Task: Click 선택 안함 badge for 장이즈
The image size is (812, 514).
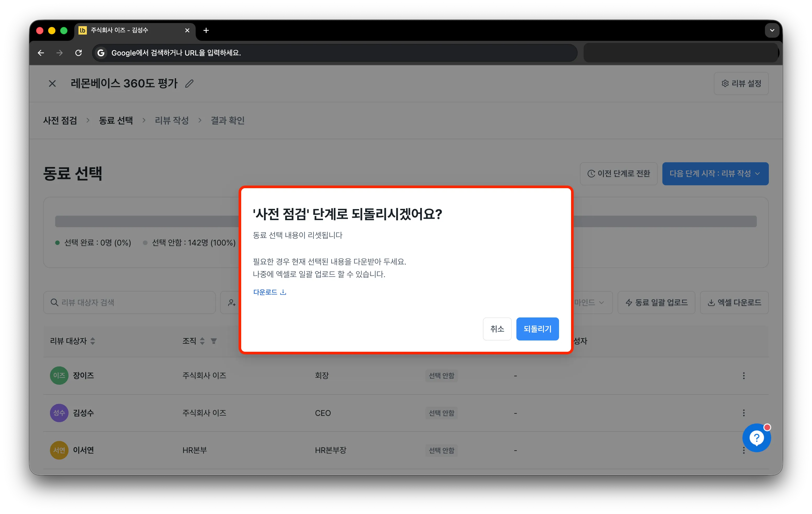Action: pos(441,375)
